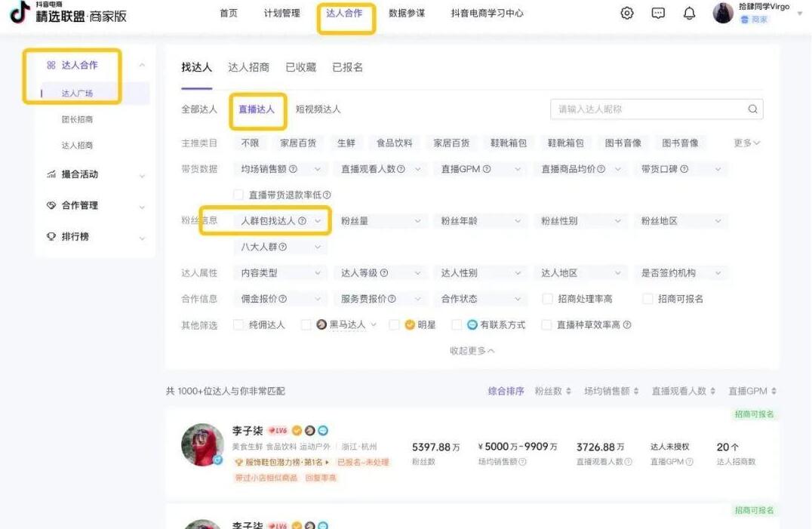Click 收起更多 to collapse filters

point(472,351)
